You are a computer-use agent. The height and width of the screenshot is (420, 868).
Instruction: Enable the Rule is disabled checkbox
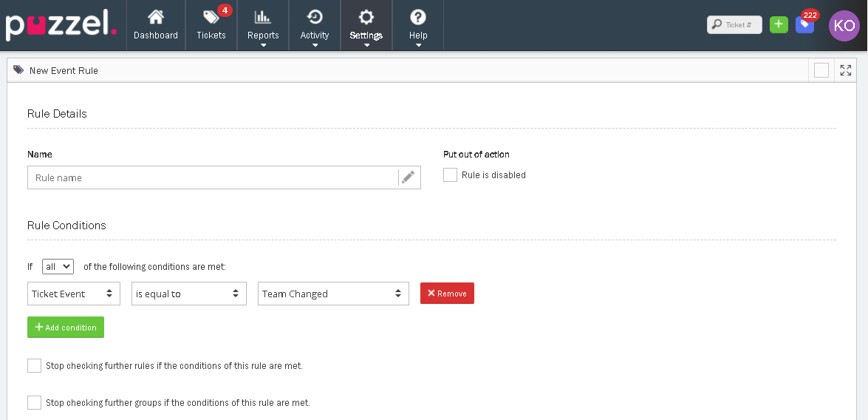click(x=450, y=175)
